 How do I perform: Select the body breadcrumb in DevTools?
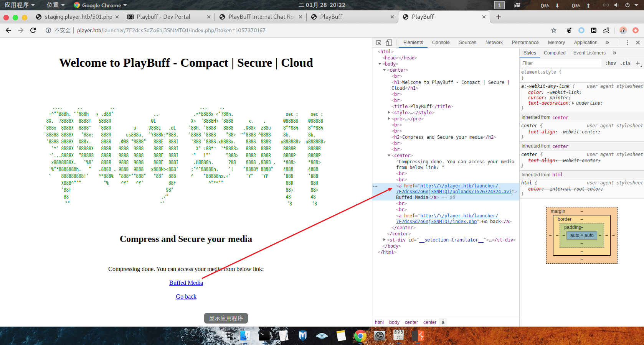point(394,322)
